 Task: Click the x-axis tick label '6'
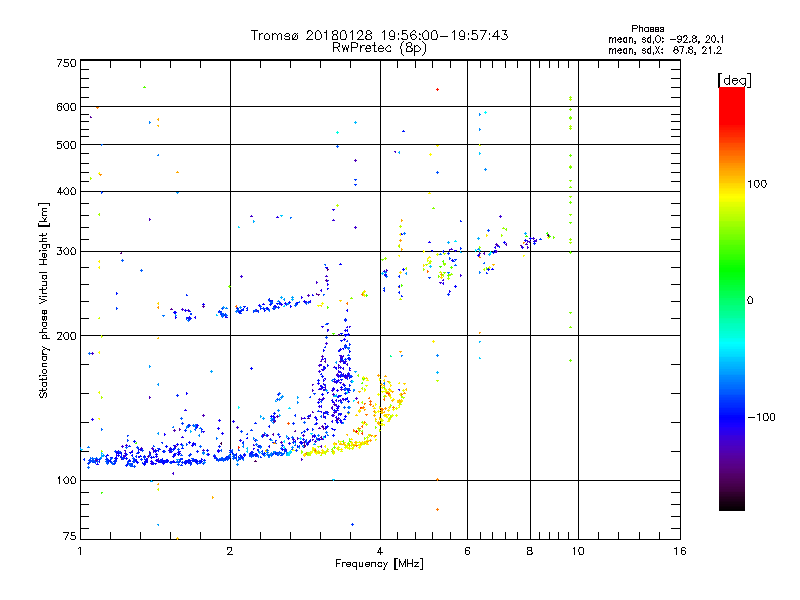[467, 551]
